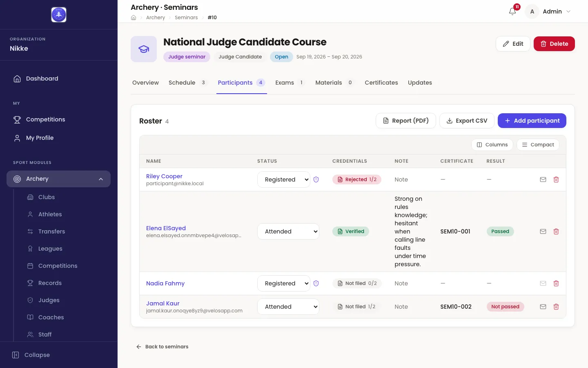Viewport: 588px width, 368px height.
Task: Switch to the Overview tab
Action: pyautogui.click(x=145, y=83)
